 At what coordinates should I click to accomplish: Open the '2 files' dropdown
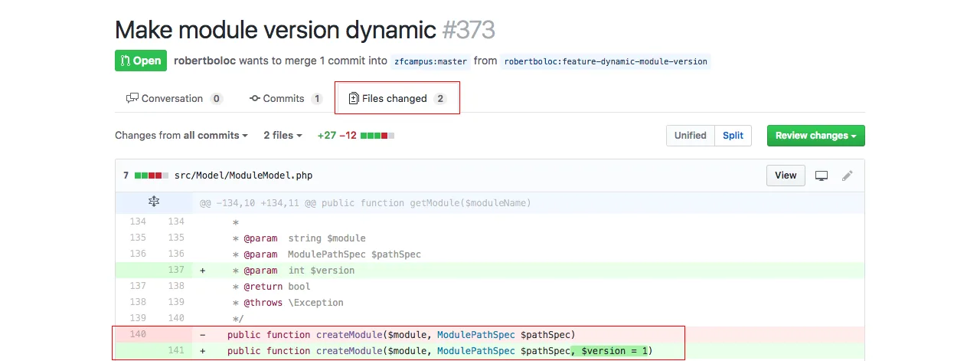tap(283, 135)
